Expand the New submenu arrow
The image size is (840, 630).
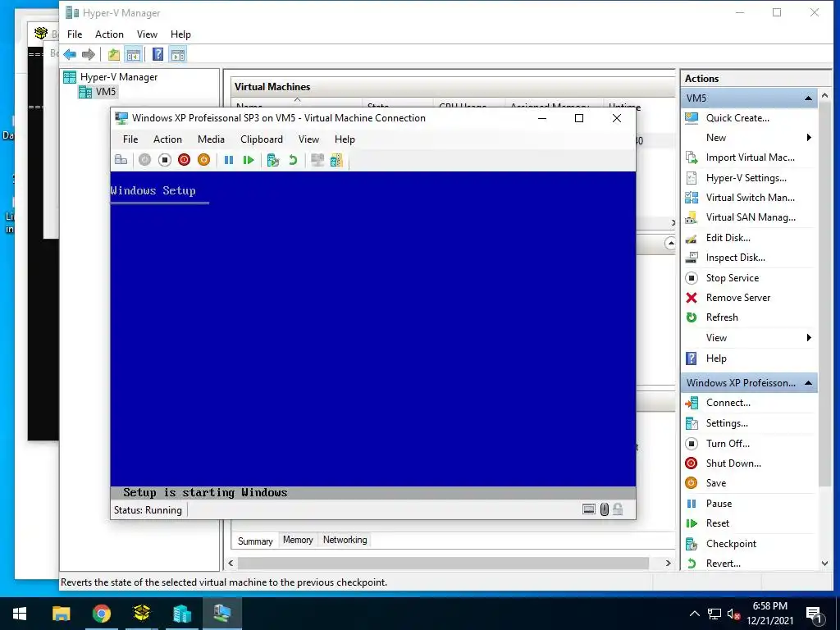click(809, 138)
